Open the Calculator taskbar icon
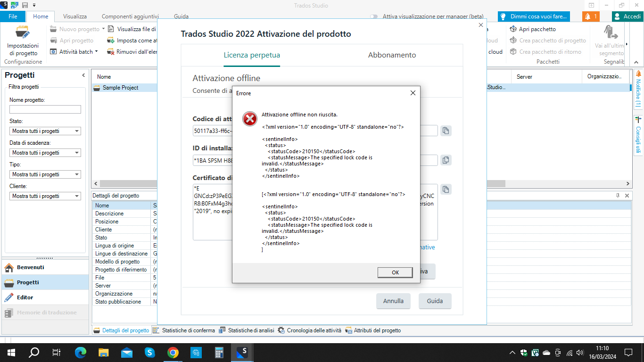 (x=219, y=352)
